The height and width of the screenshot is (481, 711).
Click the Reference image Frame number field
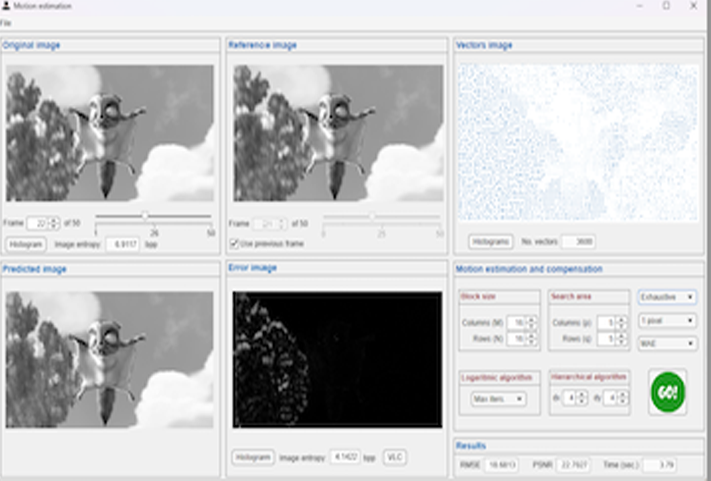point(266,224)
